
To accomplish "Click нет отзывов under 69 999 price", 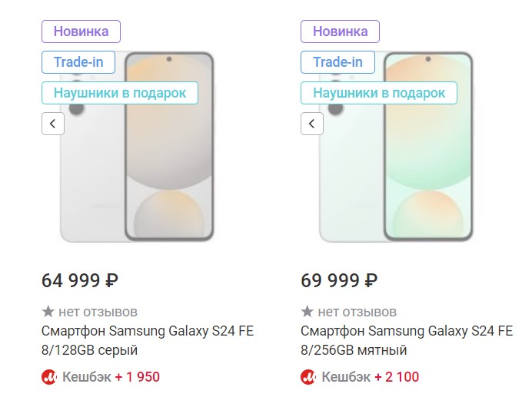I will pyautogui.click(x=357, y=312).
